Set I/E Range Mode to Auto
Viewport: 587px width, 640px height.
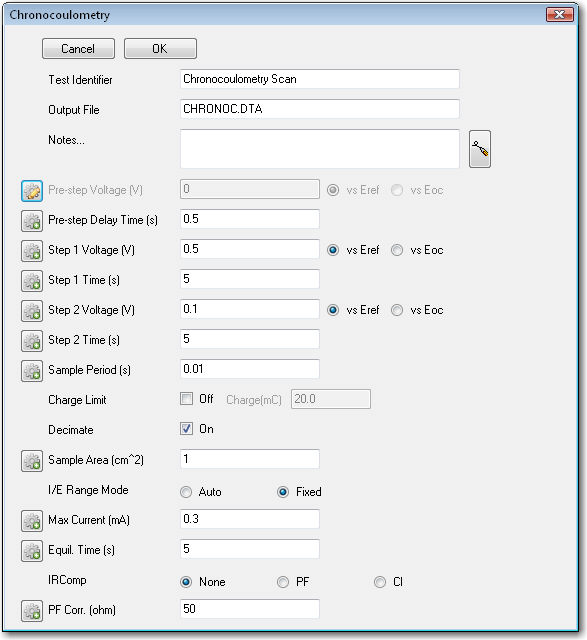[186, 492]
